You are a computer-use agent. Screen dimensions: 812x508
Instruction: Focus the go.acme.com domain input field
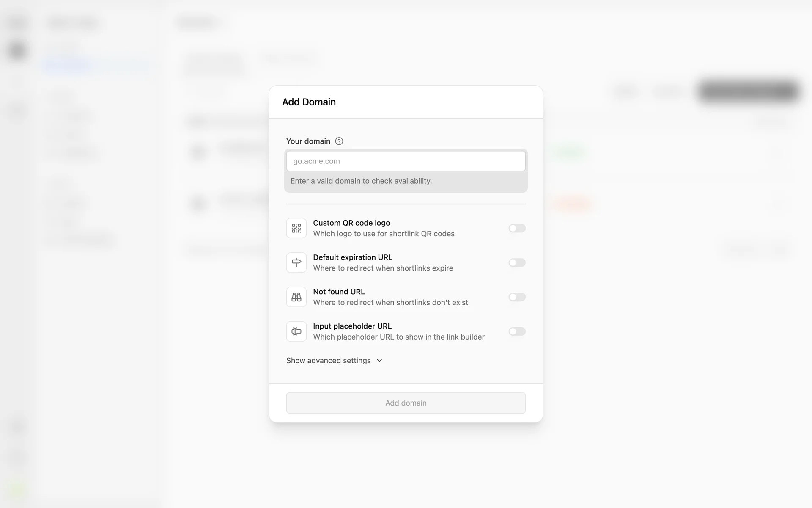[406, 161]
